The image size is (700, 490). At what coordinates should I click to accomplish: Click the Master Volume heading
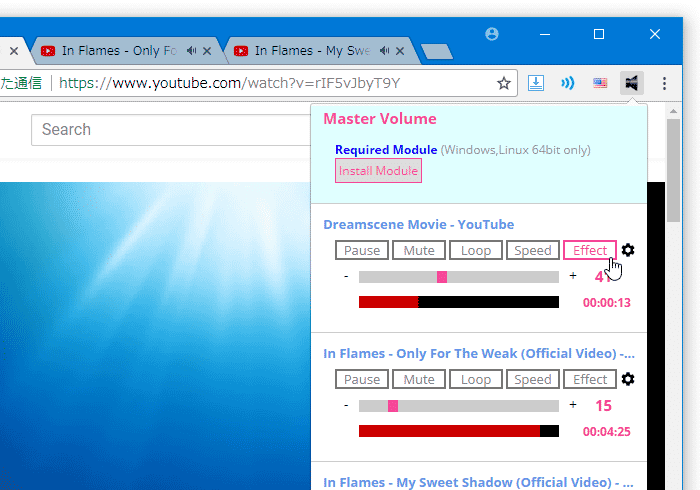380,119
